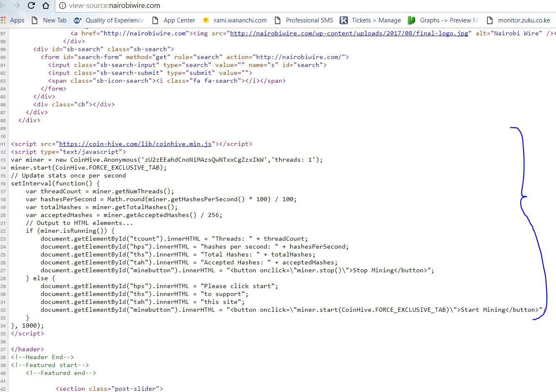Image resolution: width=556 pixels, height=392 pixels.
Task: Click the 'var totalHashes' line
Action: tap(102, 207)
